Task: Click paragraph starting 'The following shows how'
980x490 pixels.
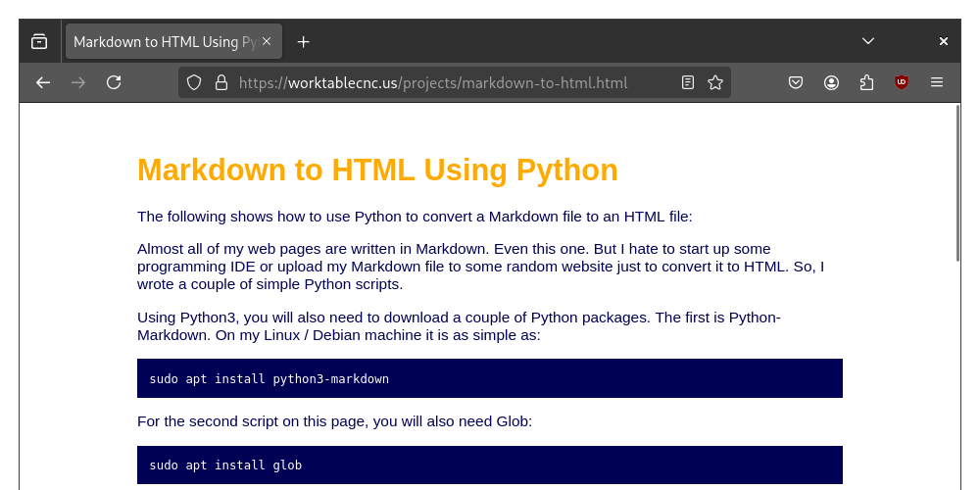Action: point(415,217)
